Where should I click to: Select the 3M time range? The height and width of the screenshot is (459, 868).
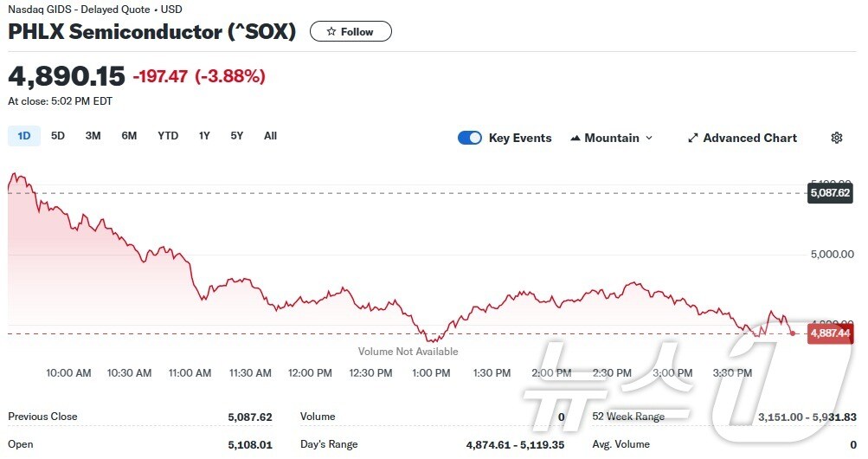tap(93, 136)
